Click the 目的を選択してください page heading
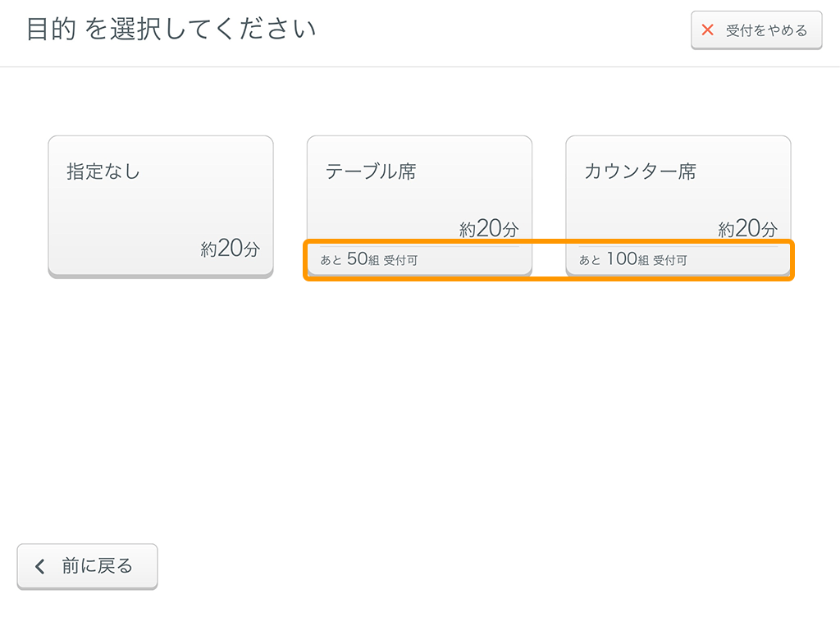Viewport: 840px width, 617px height. coord(171,30)
